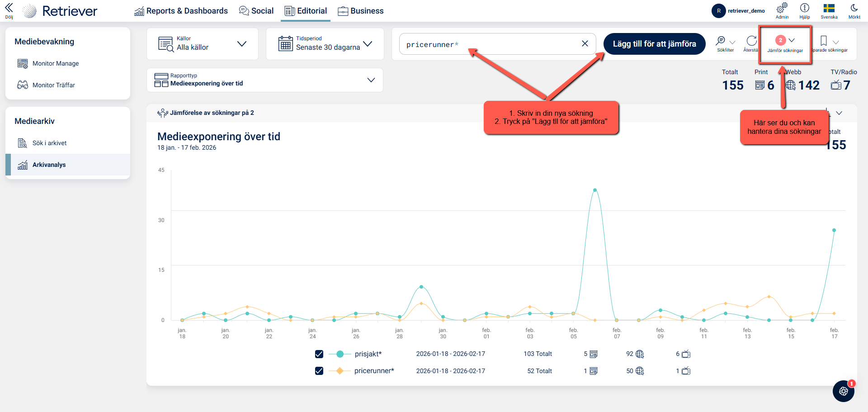The image size is (868, 412).
Task: Click the Källor sources icon
Action: pos(166,44)
